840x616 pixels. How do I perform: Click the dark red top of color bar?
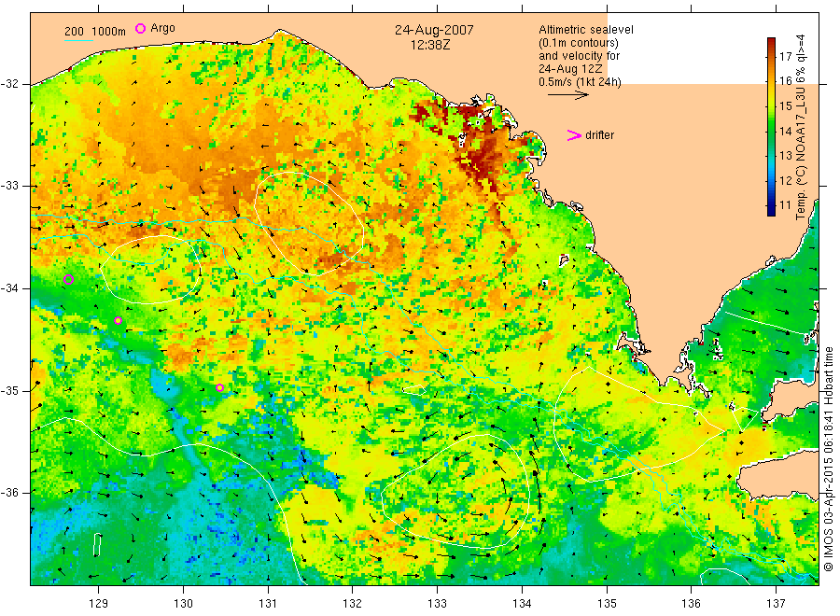pos(771,42)
